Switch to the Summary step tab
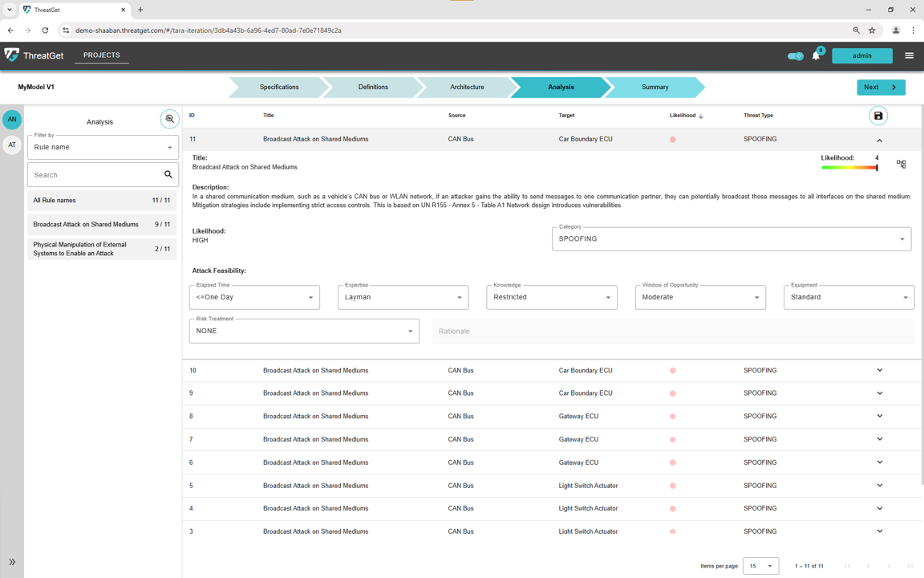The height and width of the screenshot is (578, 924). [654, 87]
